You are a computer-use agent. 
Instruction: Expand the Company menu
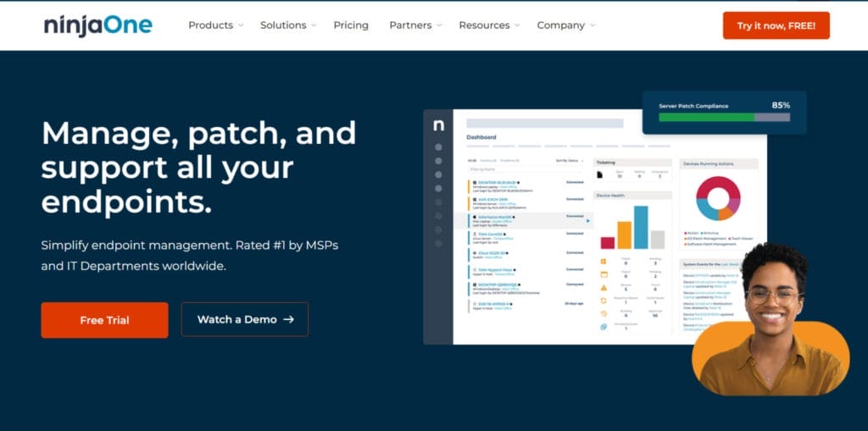pos(565,25)
